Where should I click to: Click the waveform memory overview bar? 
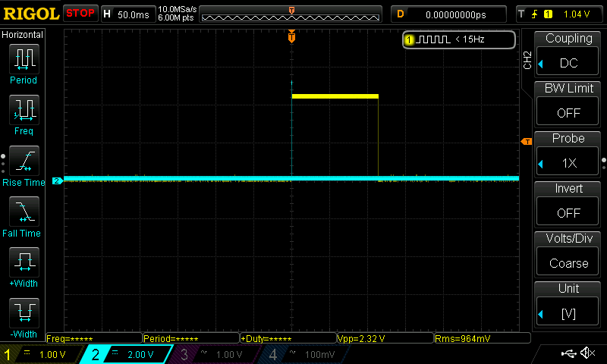(291, 14)
